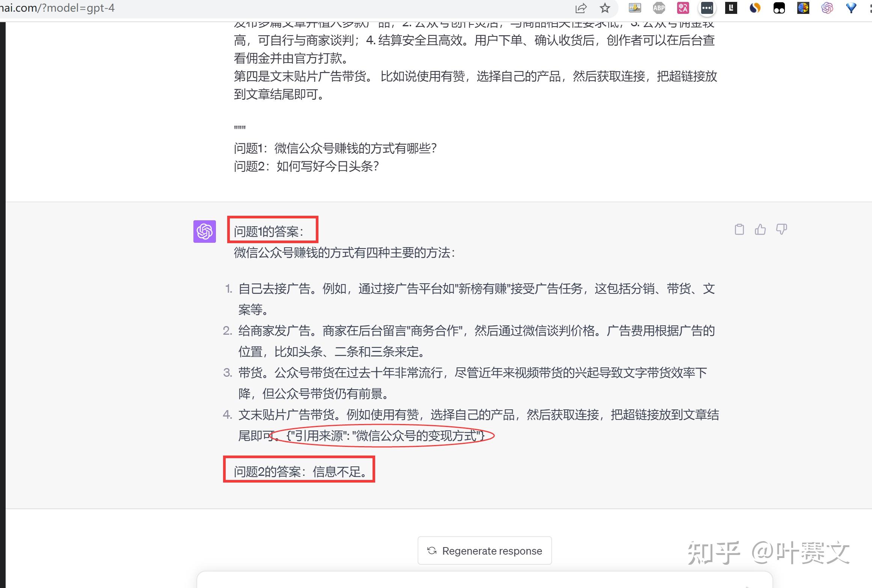Click the prompt line "问题2：如何写好今日头条？"

pos(306,166)
